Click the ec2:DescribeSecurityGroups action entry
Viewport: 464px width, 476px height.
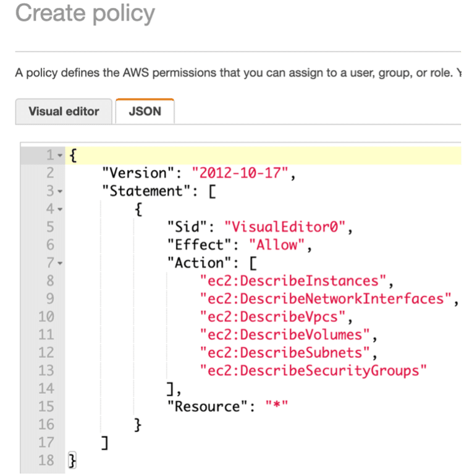(313, 371)
